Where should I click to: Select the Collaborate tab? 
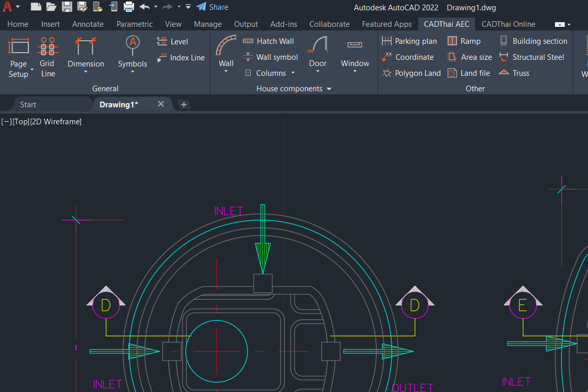click(x=329, y=24)
